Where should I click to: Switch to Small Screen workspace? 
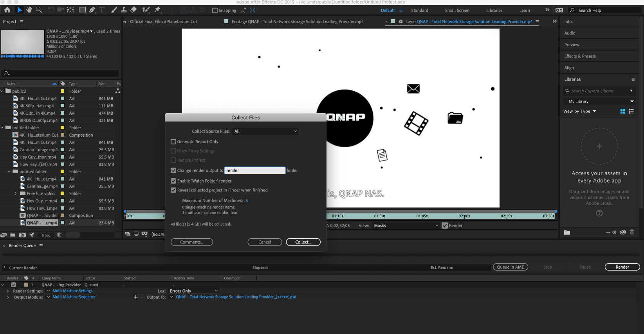pyautogui.click(x=457, y=11)
